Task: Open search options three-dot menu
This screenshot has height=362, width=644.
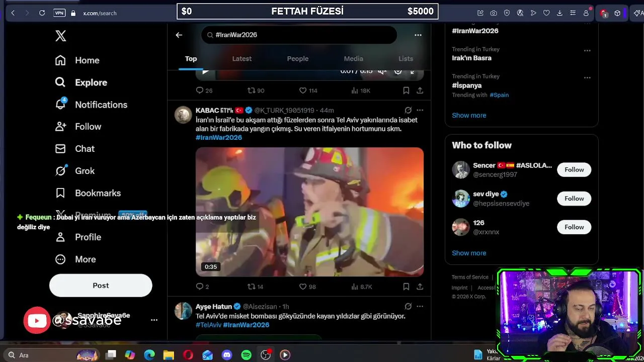Action: 418,35
